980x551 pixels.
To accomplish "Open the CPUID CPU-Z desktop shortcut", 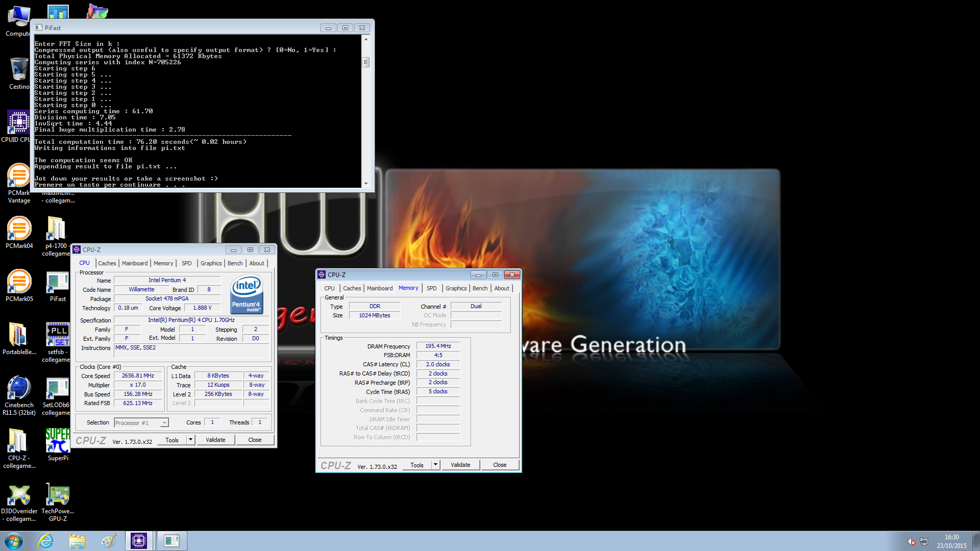I will pos(18,127).
